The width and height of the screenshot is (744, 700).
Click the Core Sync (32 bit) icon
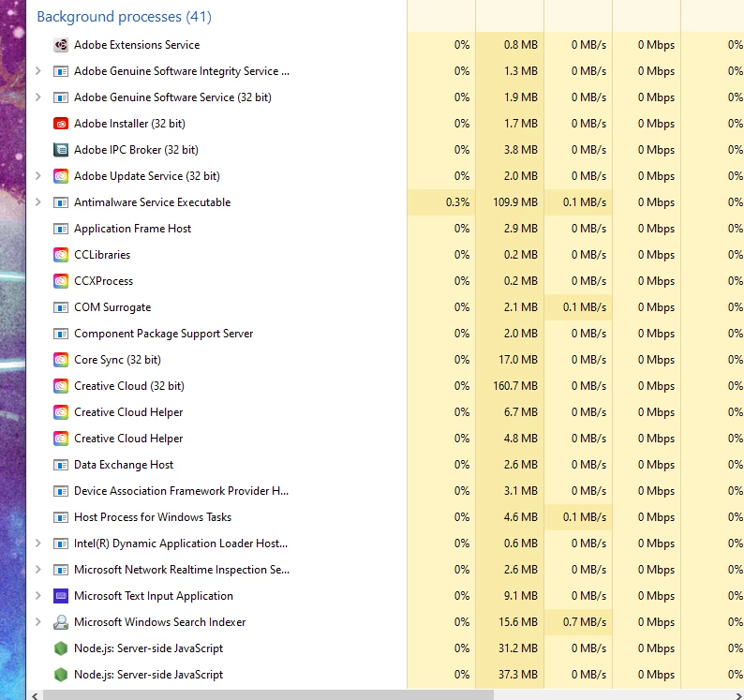(x=61, y=360)
